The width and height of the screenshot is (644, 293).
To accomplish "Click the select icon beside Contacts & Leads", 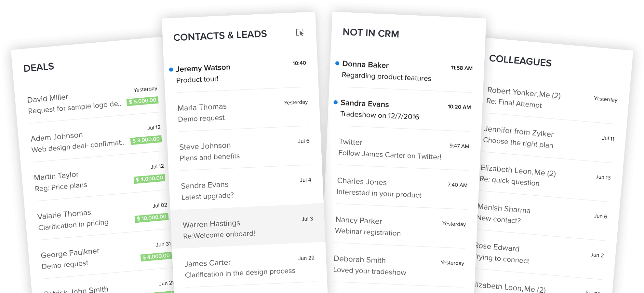I will pos(300,33).
